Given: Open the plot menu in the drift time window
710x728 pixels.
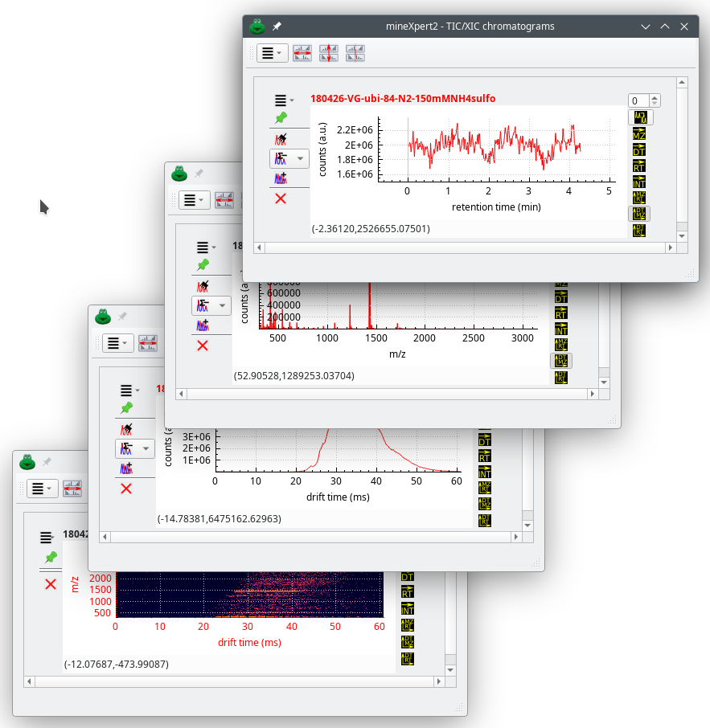Looking at the screenshot, I should click(x=129, y=391).
